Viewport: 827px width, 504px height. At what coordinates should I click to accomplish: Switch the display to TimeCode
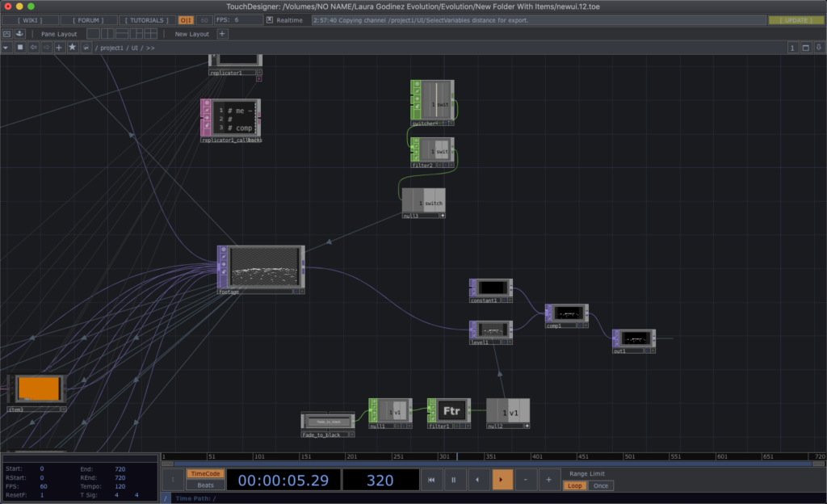point(205,473)
